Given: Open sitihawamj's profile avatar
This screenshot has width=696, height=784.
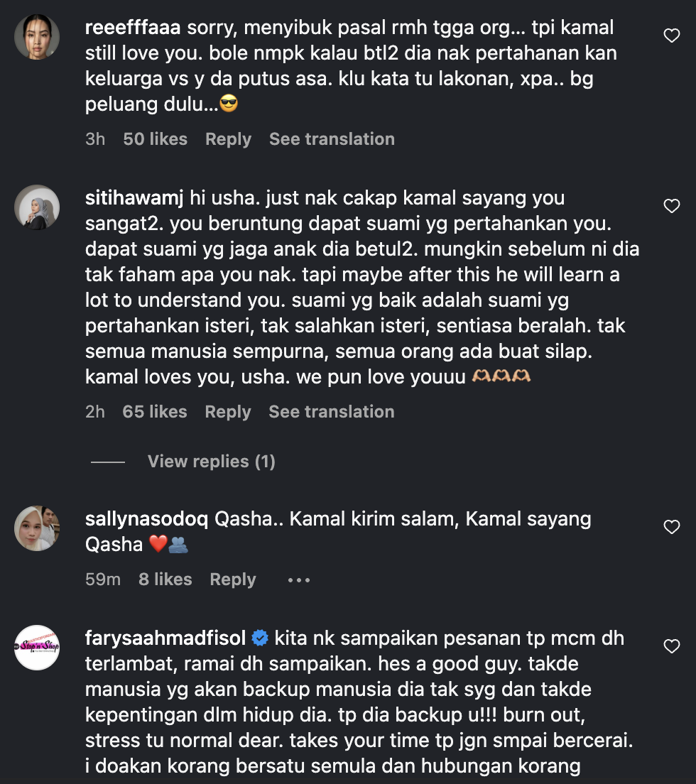Looking at the screenshot, I should point(37,207).
